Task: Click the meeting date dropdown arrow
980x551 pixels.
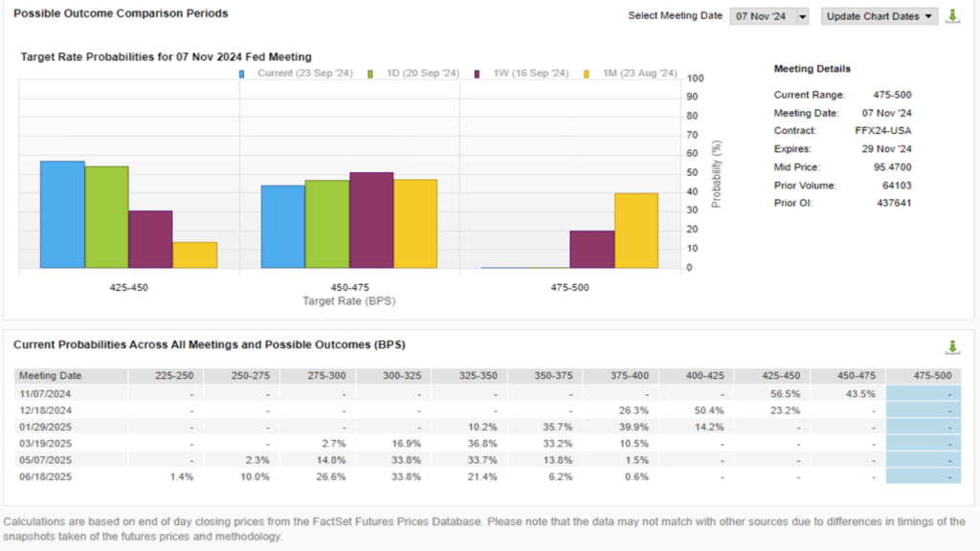Action: click(x=803, y=16)
